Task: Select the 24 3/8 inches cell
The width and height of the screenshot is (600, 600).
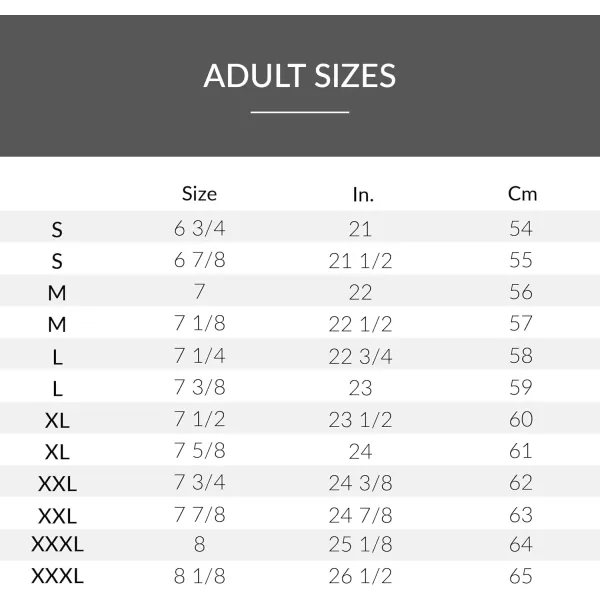Action: tap(360, 483)
